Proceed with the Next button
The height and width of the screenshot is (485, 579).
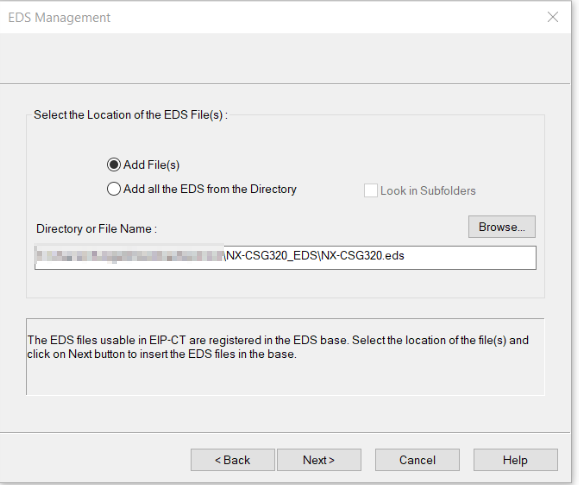[x=319, y=460]
